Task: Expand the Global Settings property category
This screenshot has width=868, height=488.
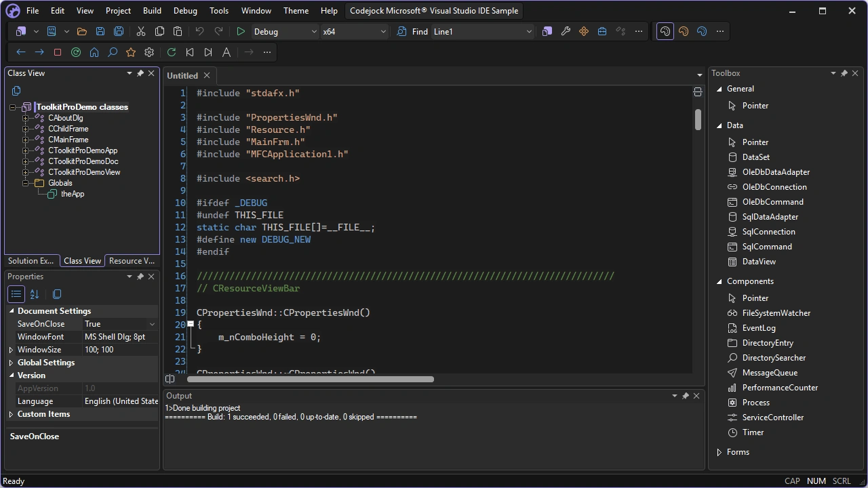Action: click(x=11, y=363)
